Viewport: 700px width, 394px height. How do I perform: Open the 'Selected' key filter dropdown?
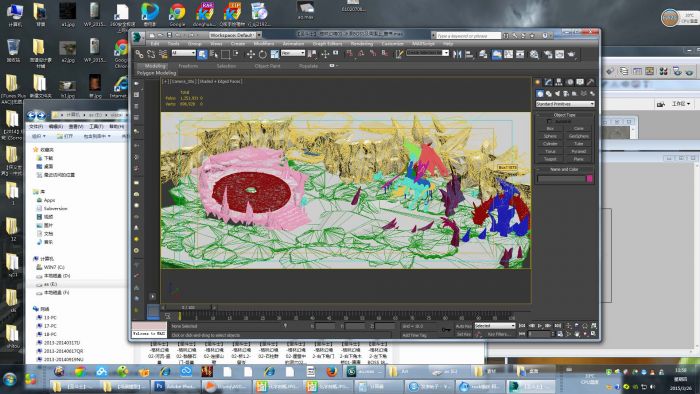coord(495,326)
